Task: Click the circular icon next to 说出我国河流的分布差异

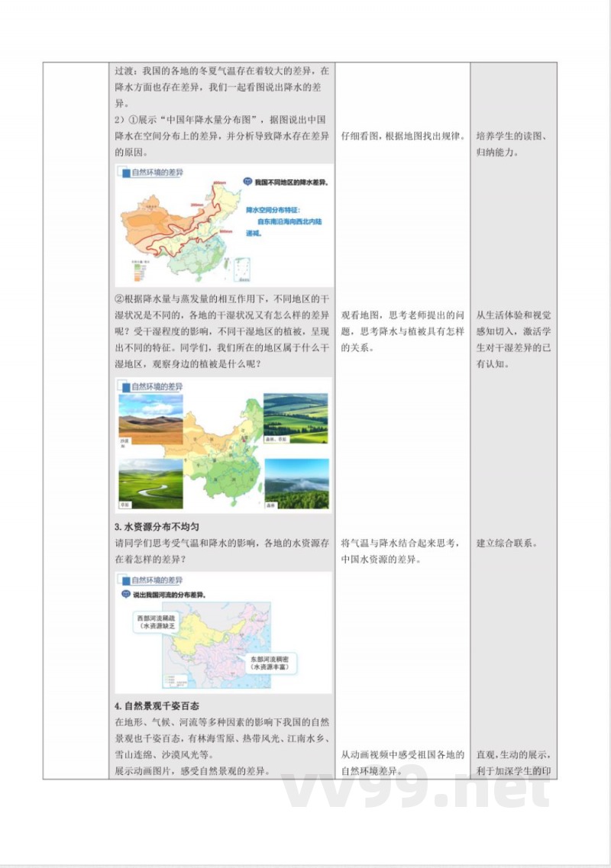Action: [125, 593]
